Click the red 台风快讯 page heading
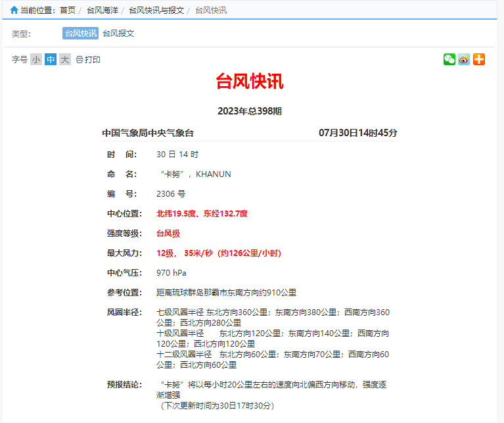This screenshot has height=423, width=504. (250, 82)
